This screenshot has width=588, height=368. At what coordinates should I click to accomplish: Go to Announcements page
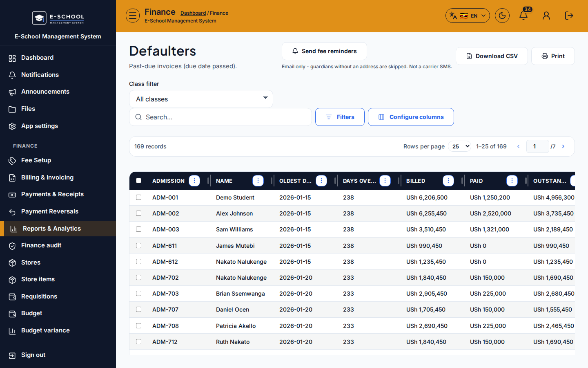[58, 92]
